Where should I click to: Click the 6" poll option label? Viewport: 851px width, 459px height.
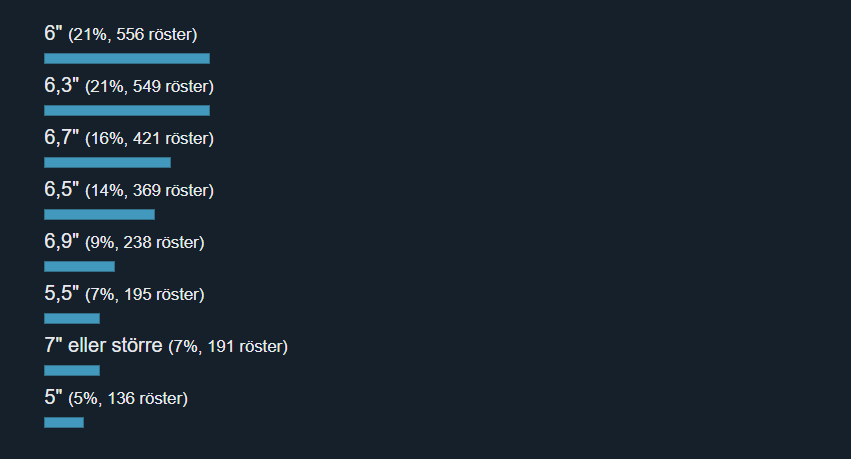tap(53, 34)
